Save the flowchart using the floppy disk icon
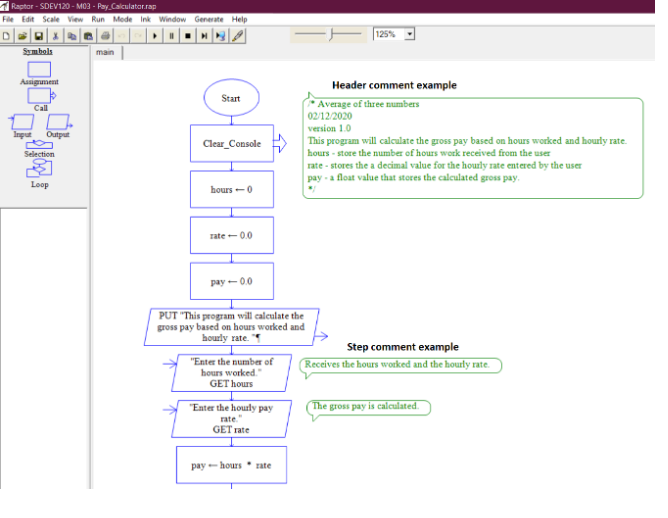The image size is (668, 518). pos(39,36)
